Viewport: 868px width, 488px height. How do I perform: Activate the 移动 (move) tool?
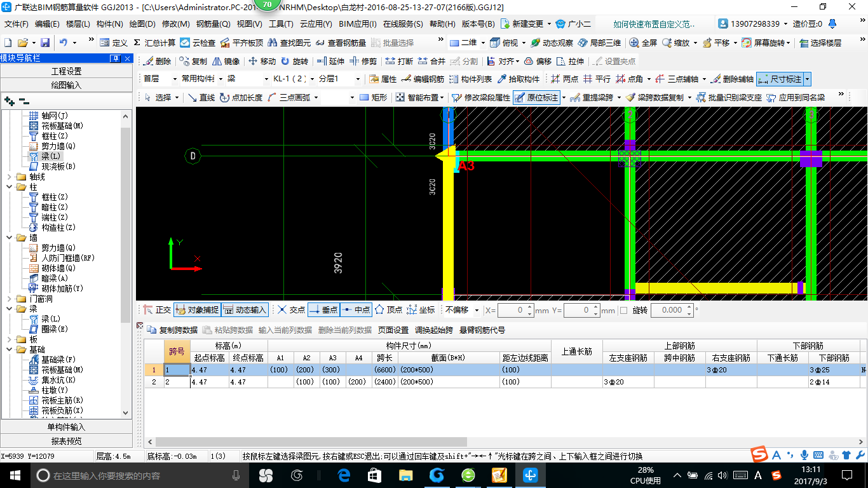click(262, 62)
